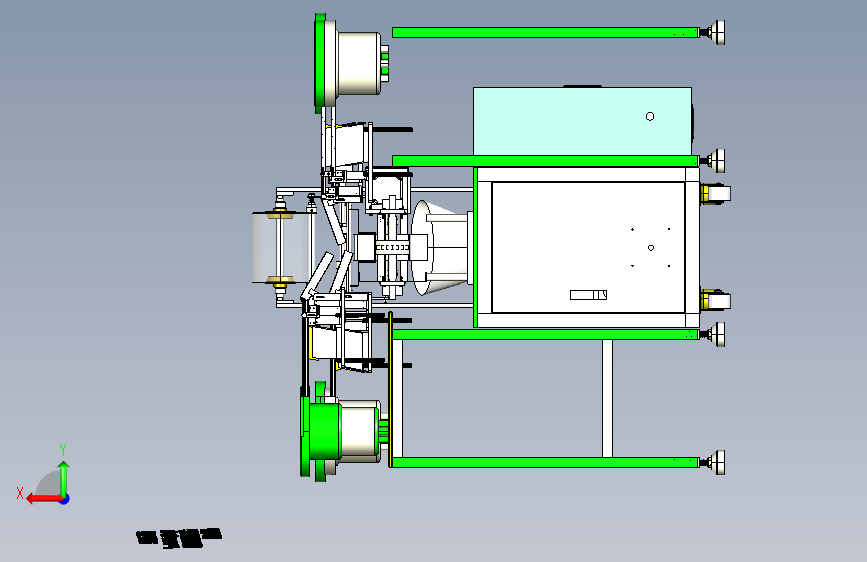The width and height of the screenshot is (867, 562).
Task: Select the bottommost green frame bar
Action: (x=545, y=462)
